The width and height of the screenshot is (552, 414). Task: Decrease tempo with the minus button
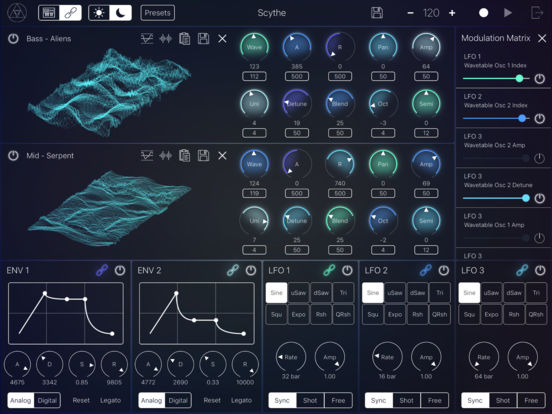[410, 13]
